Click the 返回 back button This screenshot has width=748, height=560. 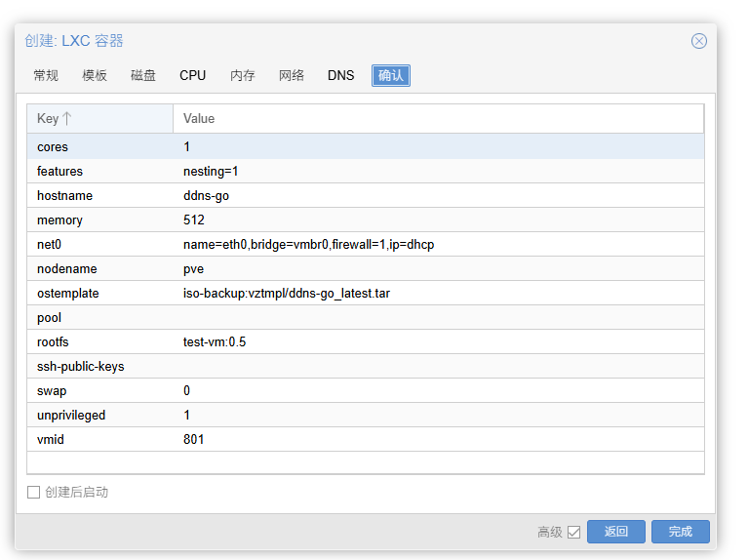coord(615,532)
